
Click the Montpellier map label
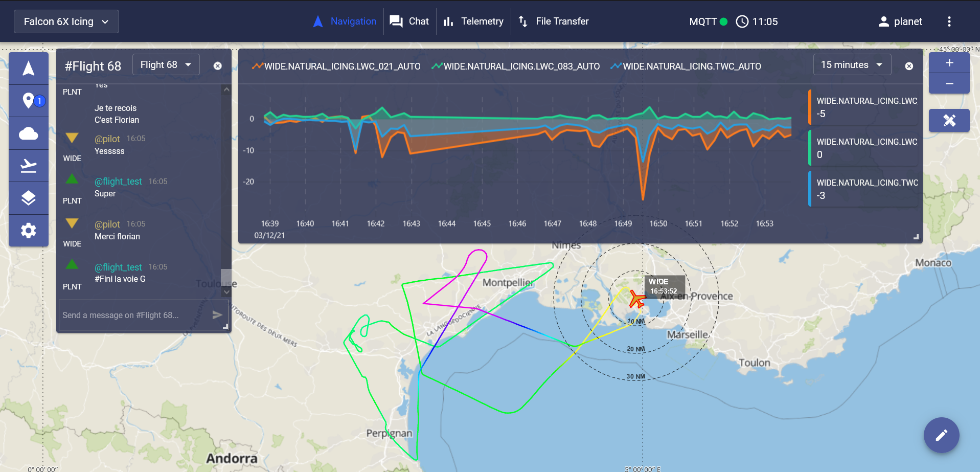click(508, 283)
